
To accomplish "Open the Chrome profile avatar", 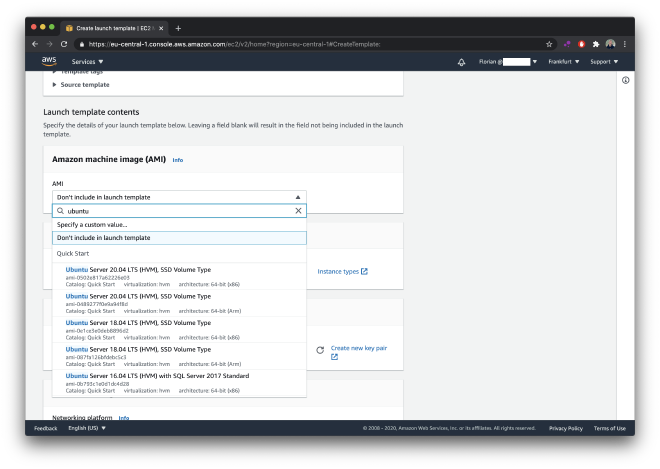I will click(x=610, y=44).
